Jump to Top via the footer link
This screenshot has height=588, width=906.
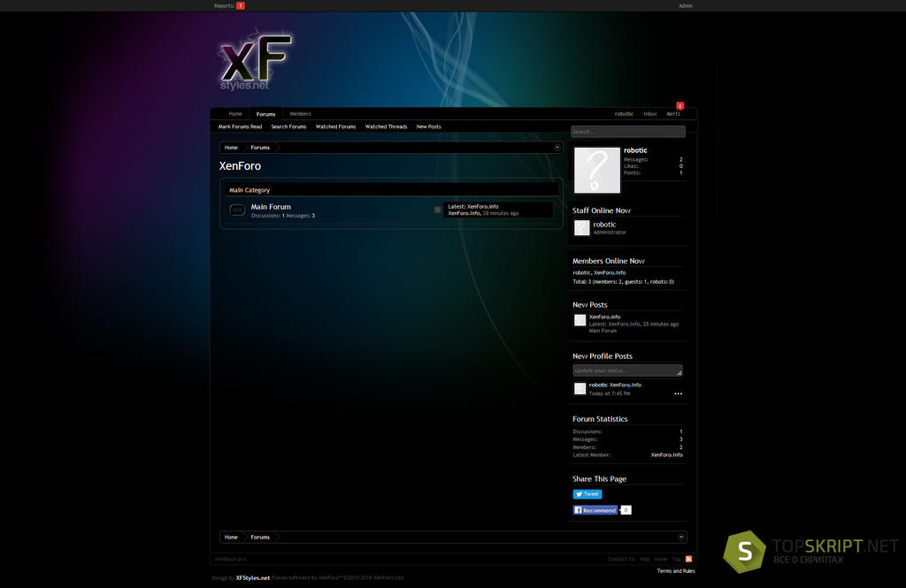pos(676,559)
